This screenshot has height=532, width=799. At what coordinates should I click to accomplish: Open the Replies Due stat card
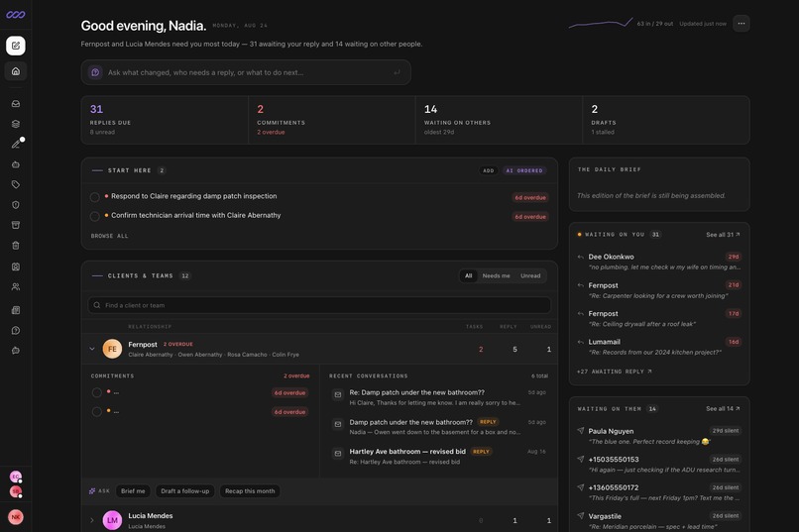[x=166, y=120]
